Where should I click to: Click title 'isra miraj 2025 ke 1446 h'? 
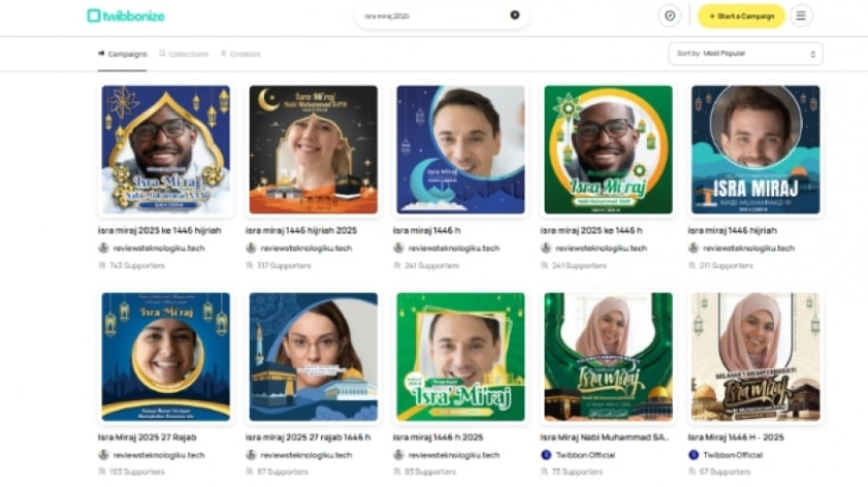click(x=591, y=230)
